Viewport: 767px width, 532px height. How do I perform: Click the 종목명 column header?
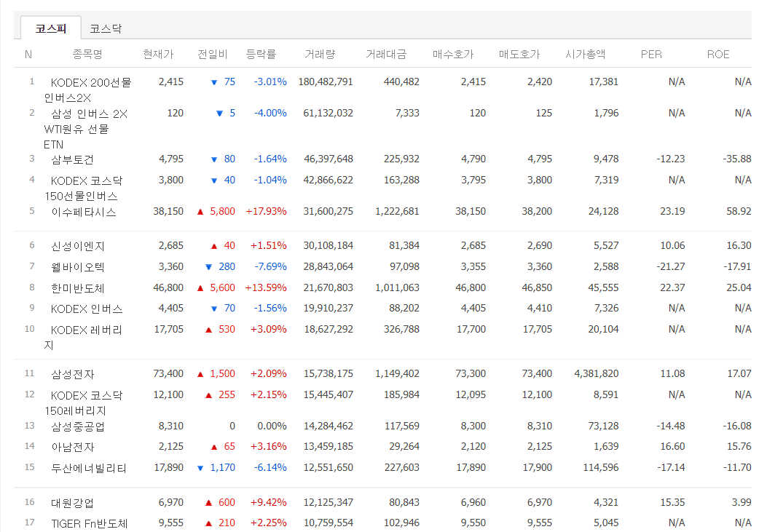tap(87, 55)
